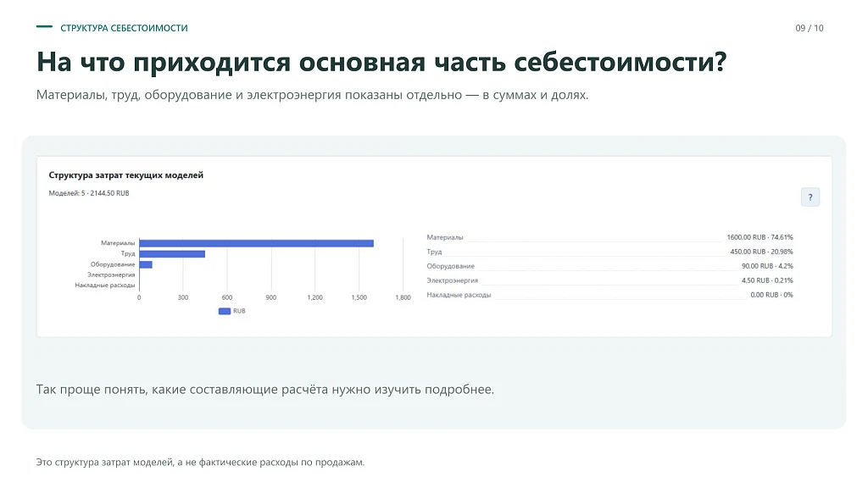Click the footnote 'Это структура затрат моделей…'
The height and width of the screenshot is (488, 868).
[x=200, y=462]
